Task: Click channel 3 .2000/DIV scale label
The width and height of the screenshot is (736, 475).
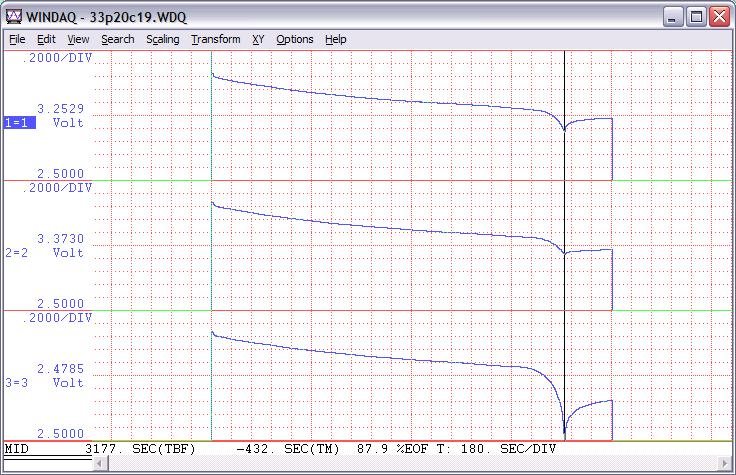Action: tap(57, 318)
